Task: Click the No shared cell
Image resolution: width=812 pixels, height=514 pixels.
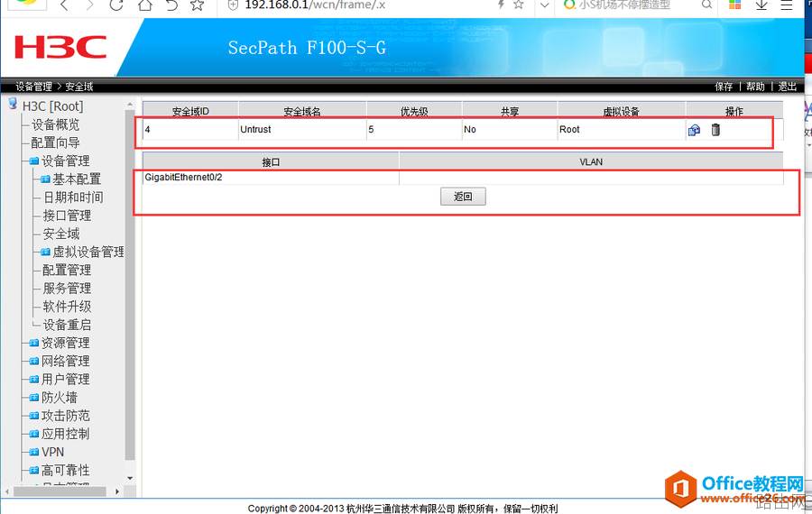Action: [509, 130]
